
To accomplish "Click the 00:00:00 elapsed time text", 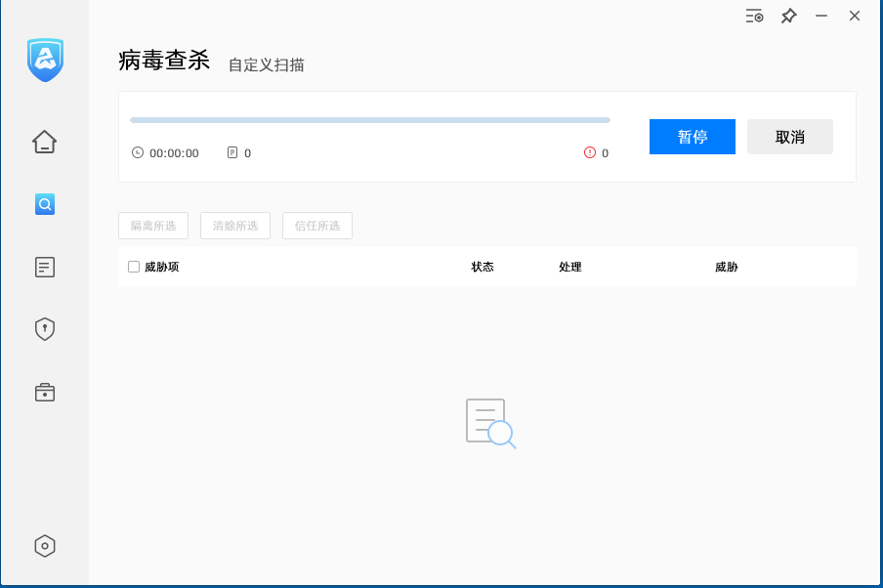I will click(174, 153).
